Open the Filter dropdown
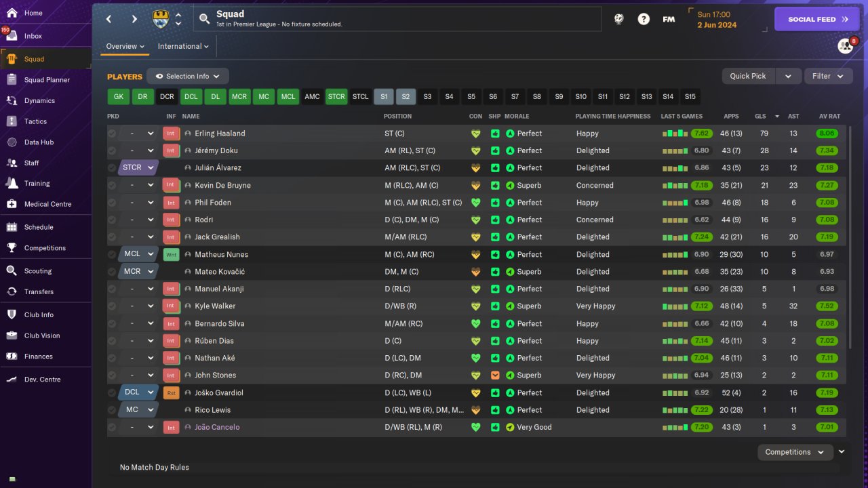This screenshot has height=488, width=868. [828, 76]
